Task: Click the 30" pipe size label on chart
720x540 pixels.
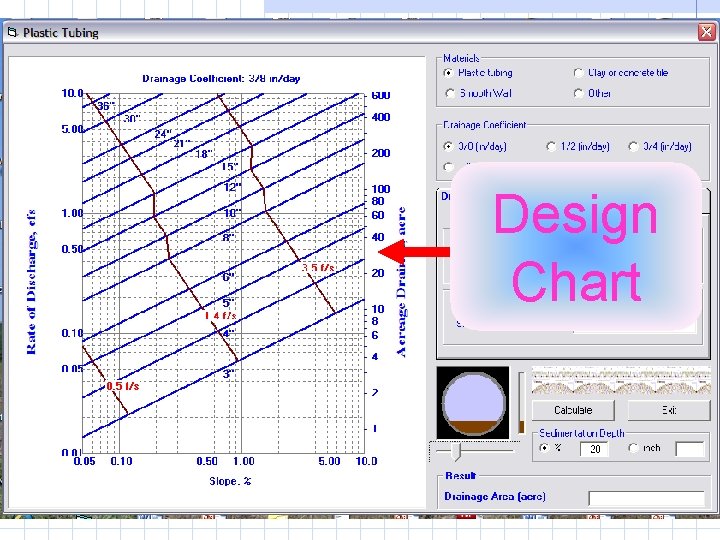Action: [x=132, y=118]
